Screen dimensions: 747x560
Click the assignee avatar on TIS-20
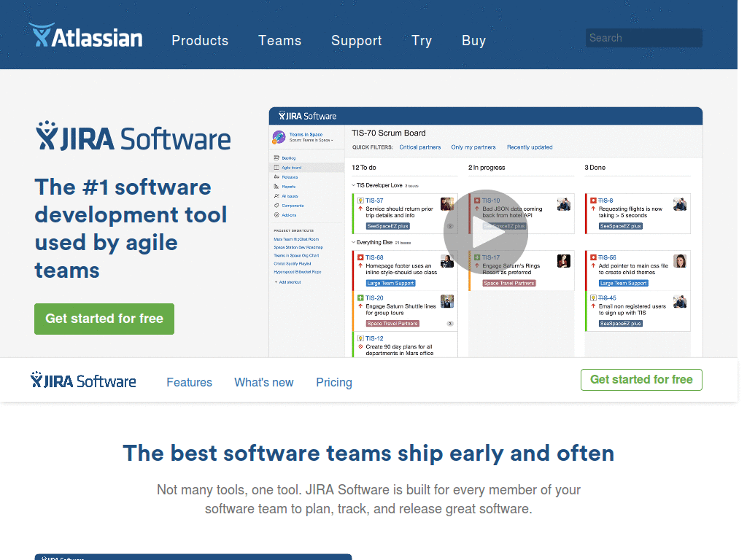[447, 301]
